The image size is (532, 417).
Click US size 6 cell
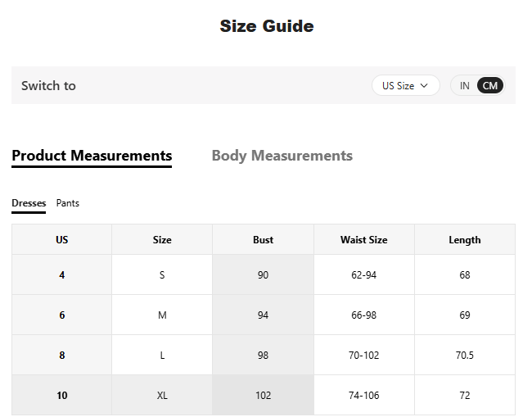[x=61, y=315]
